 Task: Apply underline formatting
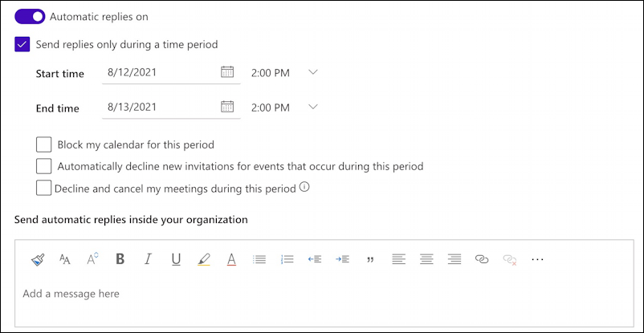pos(176,259)
